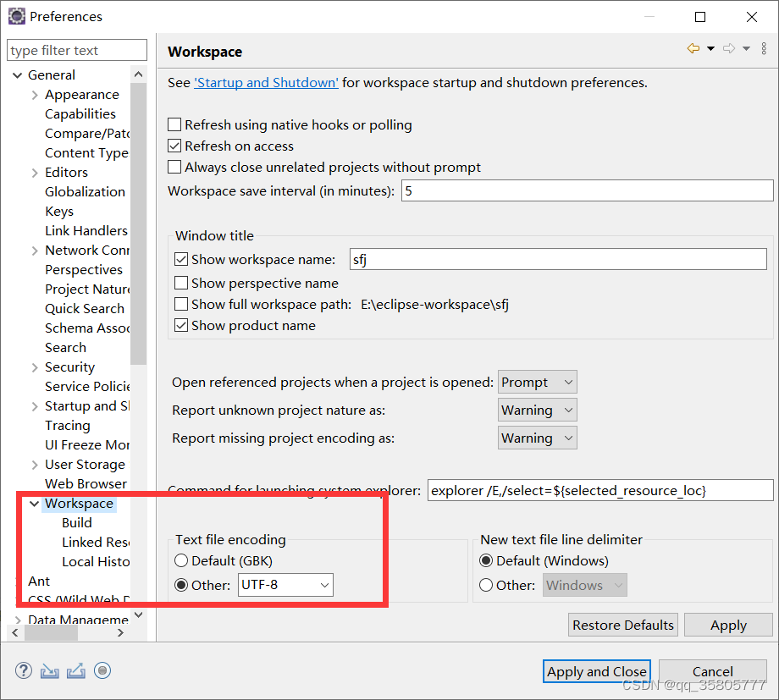Screen dimensions: 779x700
Task: Open Help from the preferences dialog
Action: coord(23,670)
